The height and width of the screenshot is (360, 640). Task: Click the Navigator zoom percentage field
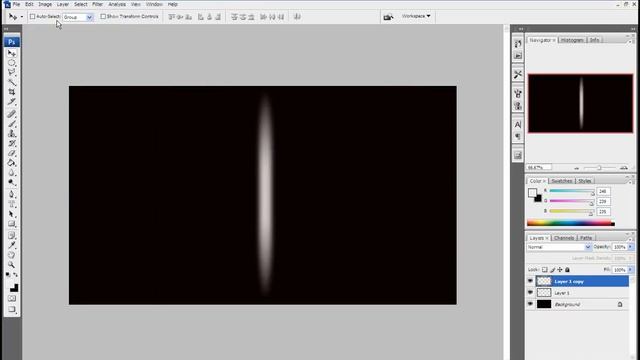click(x=538, y=167)
